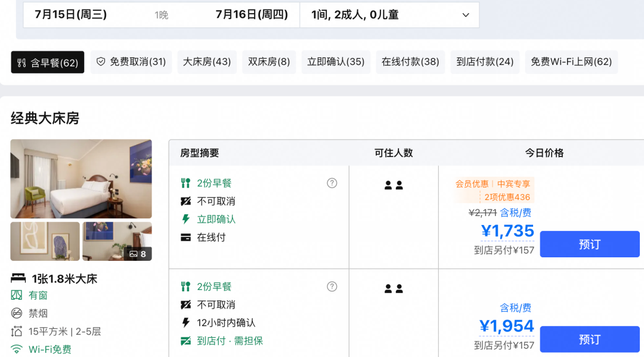Click the help icon in the first rate row

[332, 183]
